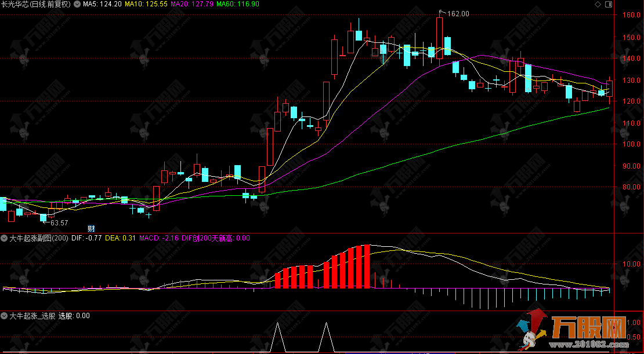This screenshot has height=354, width=644.
Task: Open dropdown next to 长光华芯 title
Action: (78, 4)
